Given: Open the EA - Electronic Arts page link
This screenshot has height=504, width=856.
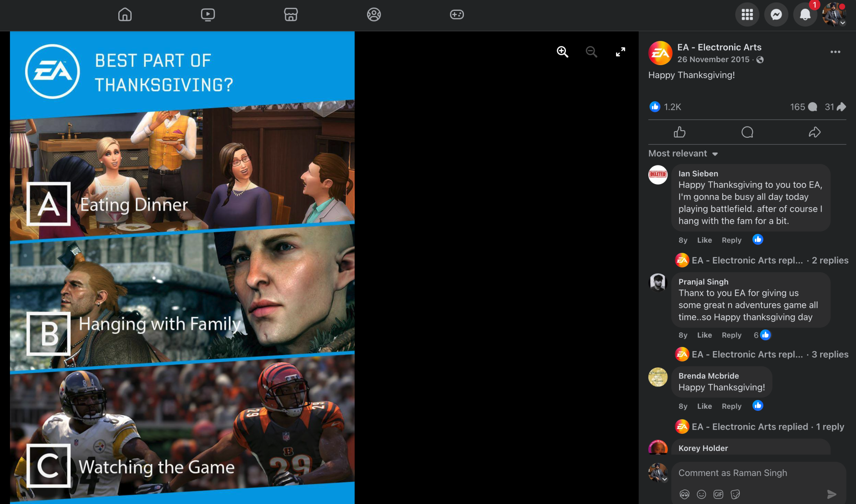Looking at the screenshot, I should 719,47.
